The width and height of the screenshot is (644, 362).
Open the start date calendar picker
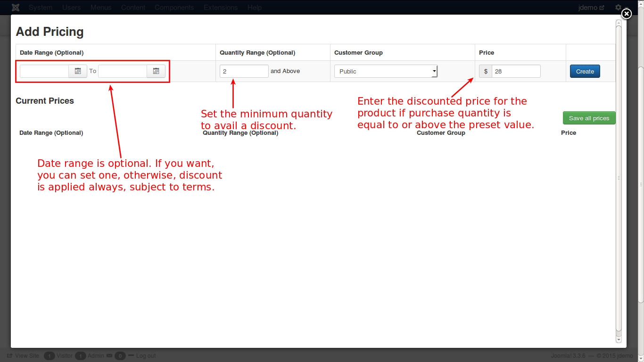pyautogui.click(x=78, y=71)
